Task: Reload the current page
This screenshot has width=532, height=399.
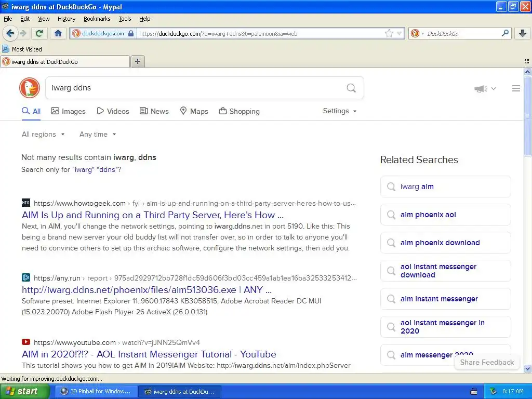Action: pyautogui.click(x=39, y=33)
